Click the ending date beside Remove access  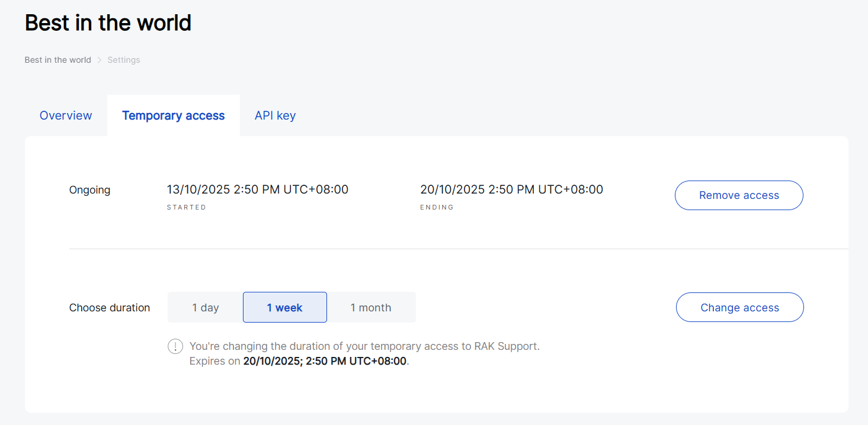[511, 190]
